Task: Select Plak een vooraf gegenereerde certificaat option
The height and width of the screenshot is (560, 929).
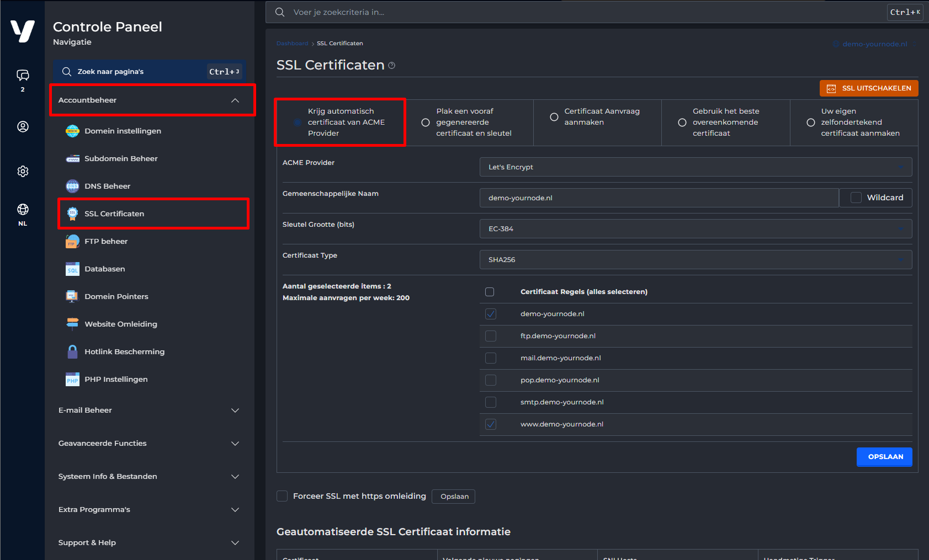Action: (426, 122)
